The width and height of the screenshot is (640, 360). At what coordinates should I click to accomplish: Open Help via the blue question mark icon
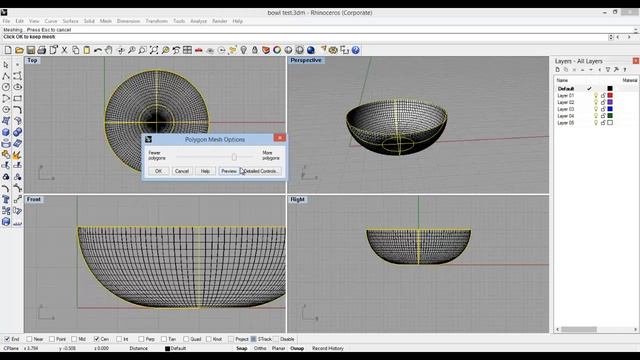[356, 50]
